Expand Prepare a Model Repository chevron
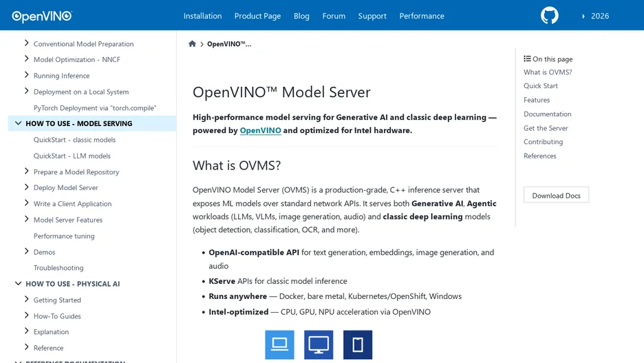Image resolution: width=644 pixels, height=363 pixels. point(26,171)
